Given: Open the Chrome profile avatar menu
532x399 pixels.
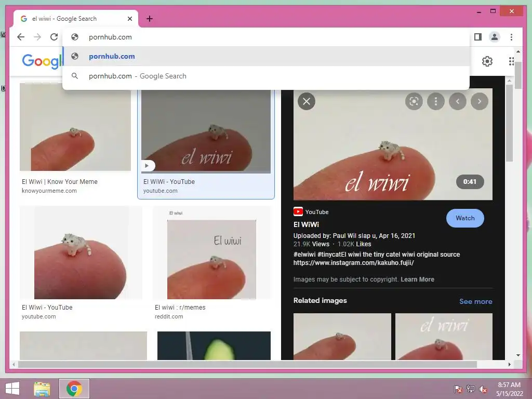Looking at the screenshot, I should coord(495,37).
